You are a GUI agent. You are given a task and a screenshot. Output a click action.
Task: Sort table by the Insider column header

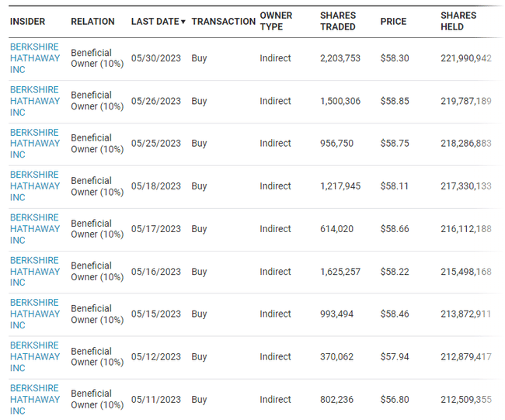coord(27,22)
